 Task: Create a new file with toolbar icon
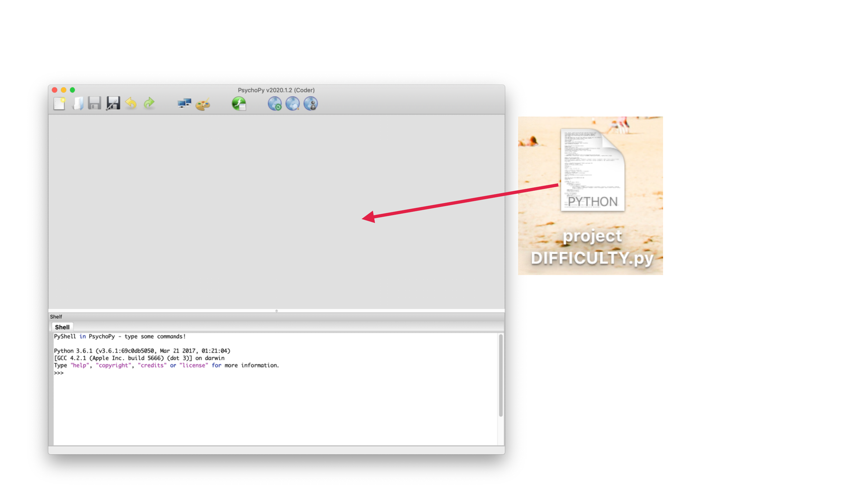click(59, 103)
